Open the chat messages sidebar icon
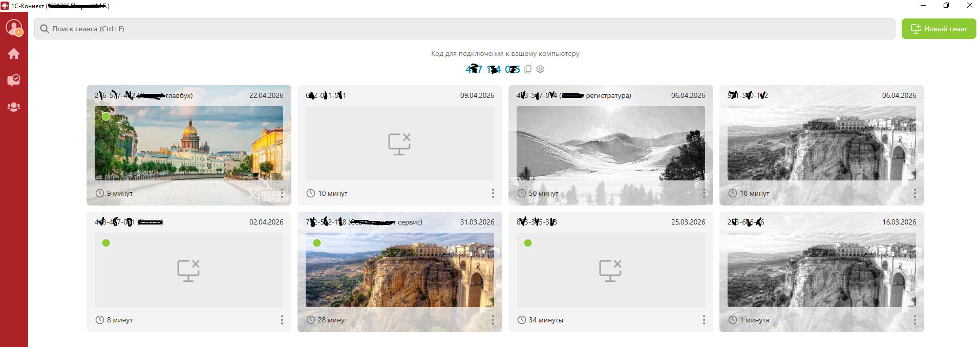The image size is (980, 347). 14,80
